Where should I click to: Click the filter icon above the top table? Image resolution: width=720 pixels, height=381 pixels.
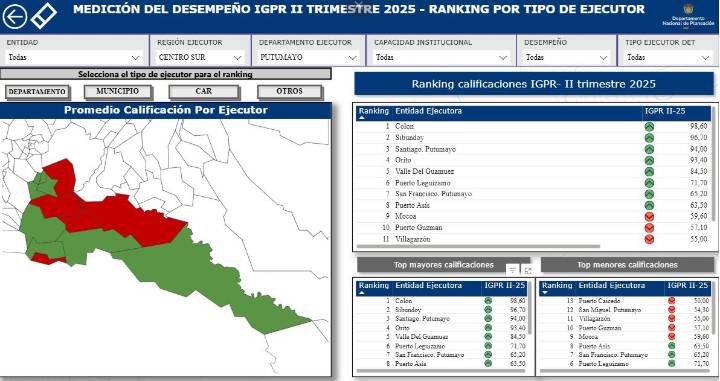tap(512, 270)
